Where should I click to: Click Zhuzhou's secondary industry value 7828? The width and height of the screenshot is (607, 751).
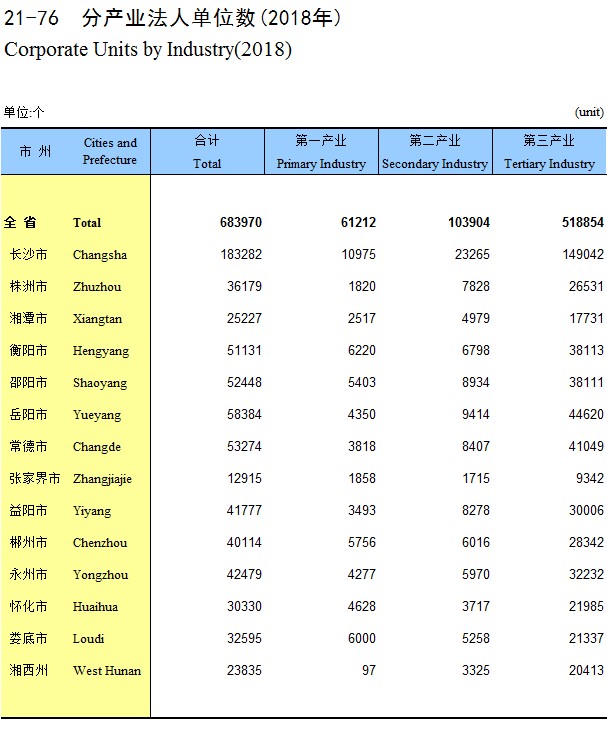tap(476, 286)
